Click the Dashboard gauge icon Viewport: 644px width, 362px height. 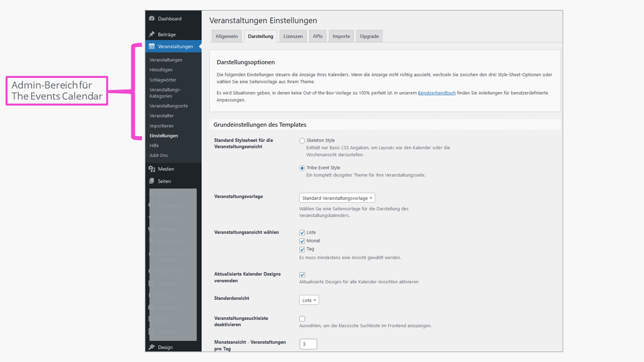pos(151,19)
